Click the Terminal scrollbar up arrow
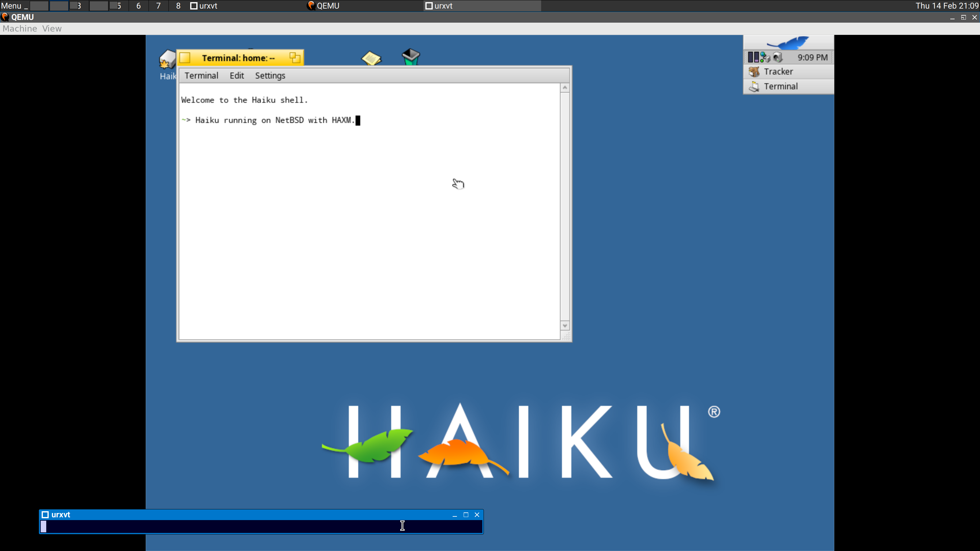 (565, 88)
